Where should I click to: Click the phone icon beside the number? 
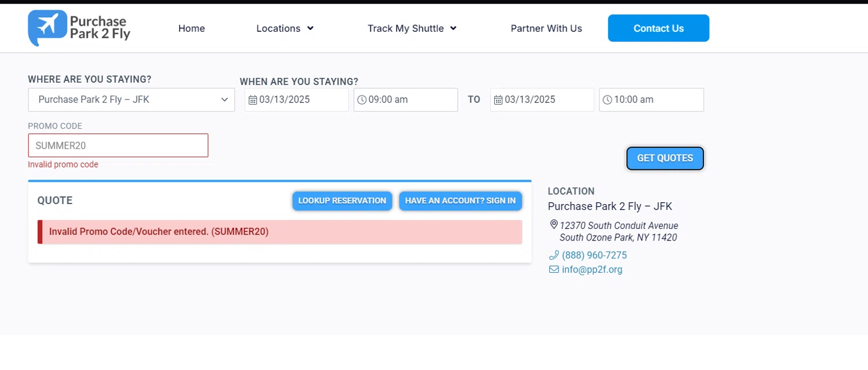point(554,255)
